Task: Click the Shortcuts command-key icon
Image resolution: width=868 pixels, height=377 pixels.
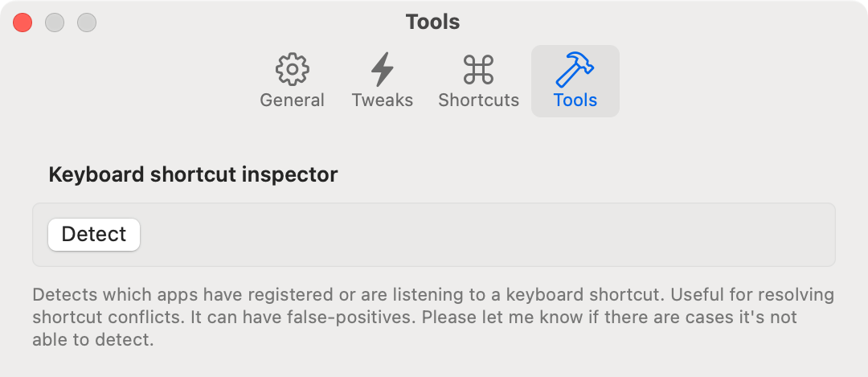Action: pos(478,70)
